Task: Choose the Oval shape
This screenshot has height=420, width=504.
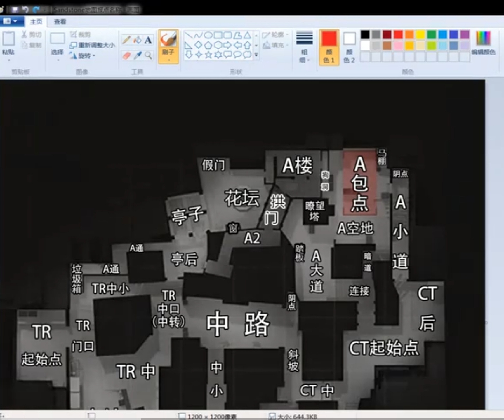Action: point(208,36)
